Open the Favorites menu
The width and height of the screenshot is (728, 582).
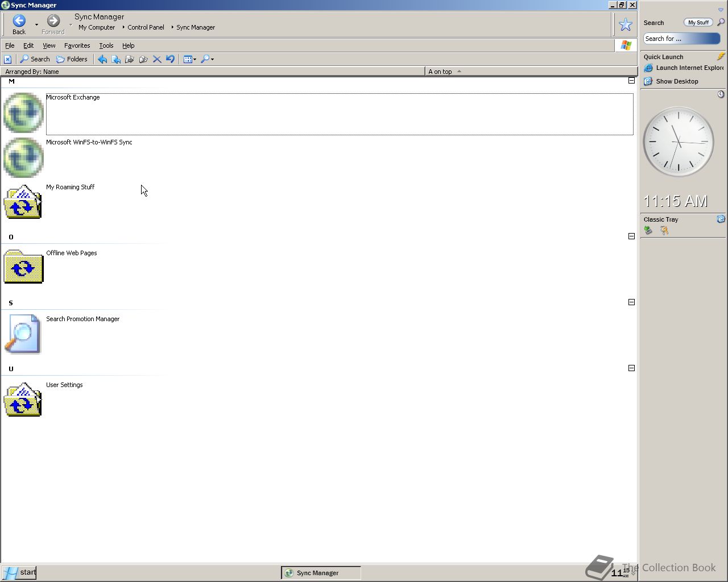pyautogui.click(x=77, y=45)
